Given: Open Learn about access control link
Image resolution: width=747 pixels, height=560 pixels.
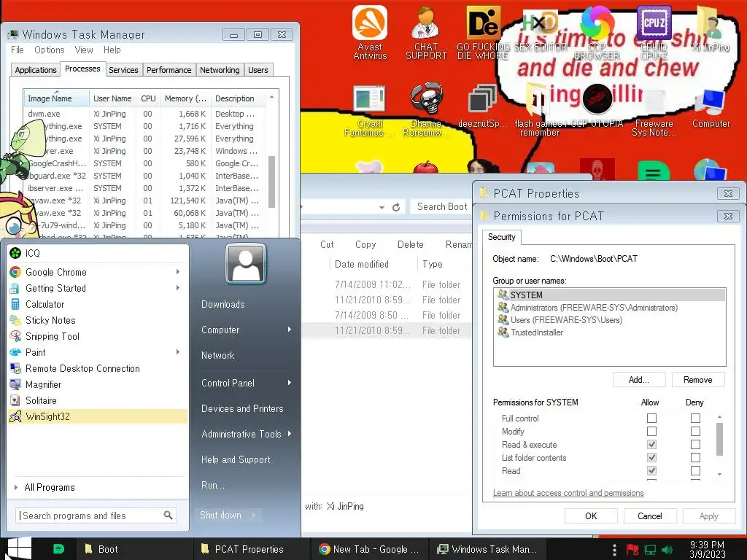Looking at the screenshot, I should pyautogui.click(x=568, y=493).
